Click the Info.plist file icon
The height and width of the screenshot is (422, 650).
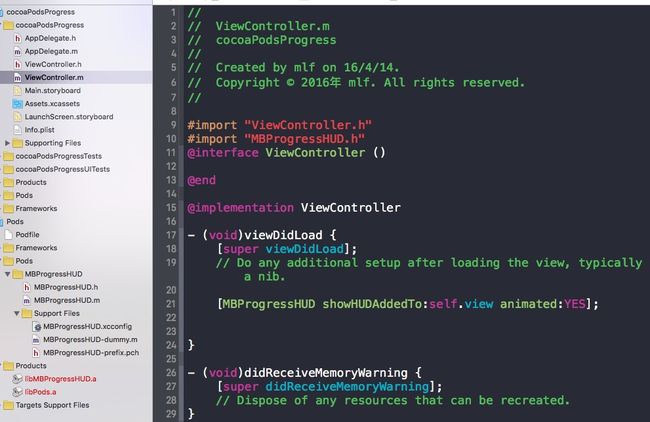(x=17, y=130)
